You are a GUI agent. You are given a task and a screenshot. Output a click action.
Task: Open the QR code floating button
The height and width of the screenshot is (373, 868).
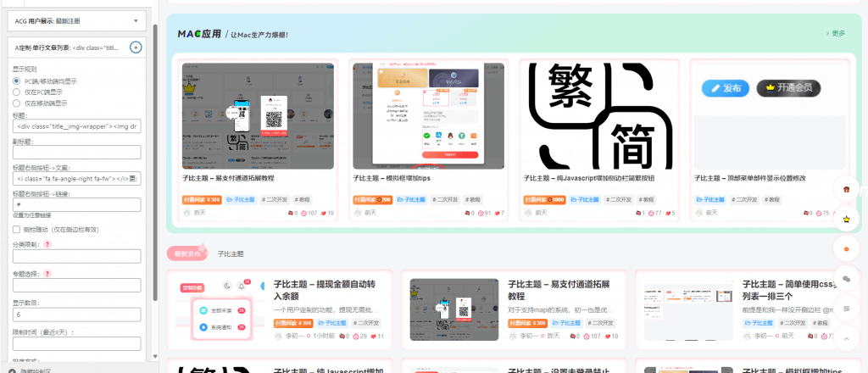[x=846, y=309]
